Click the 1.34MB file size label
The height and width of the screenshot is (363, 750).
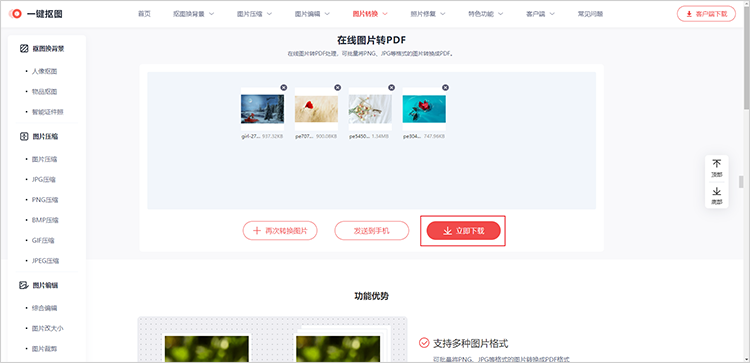(380, 136)
